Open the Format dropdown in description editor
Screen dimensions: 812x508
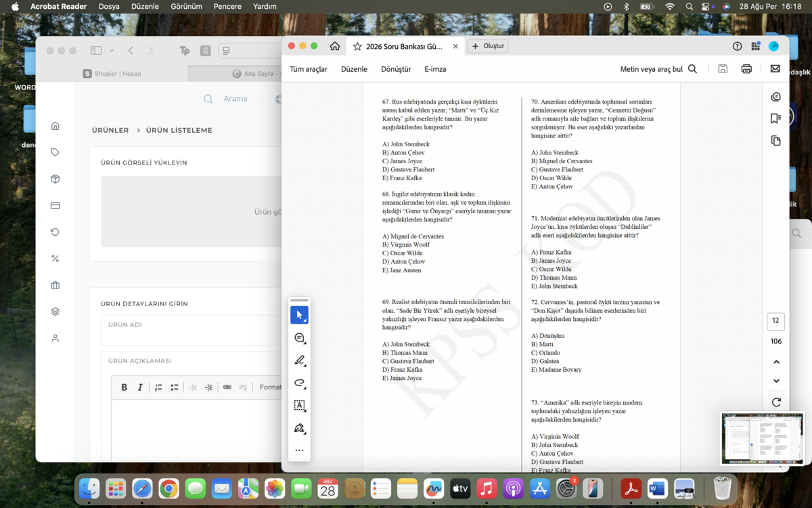270,387
